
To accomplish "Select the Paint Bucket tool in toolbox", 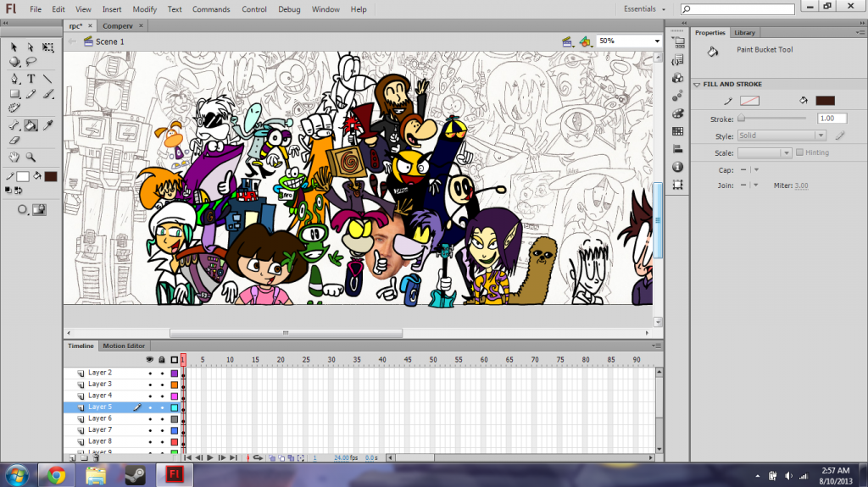I will coord(31,126).
